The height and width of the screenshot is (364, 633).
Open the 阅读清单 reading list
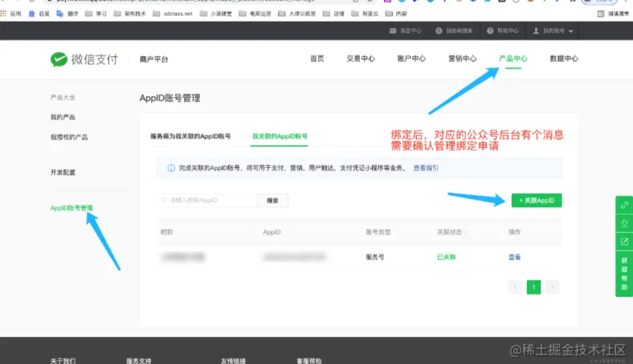(614, 14)
